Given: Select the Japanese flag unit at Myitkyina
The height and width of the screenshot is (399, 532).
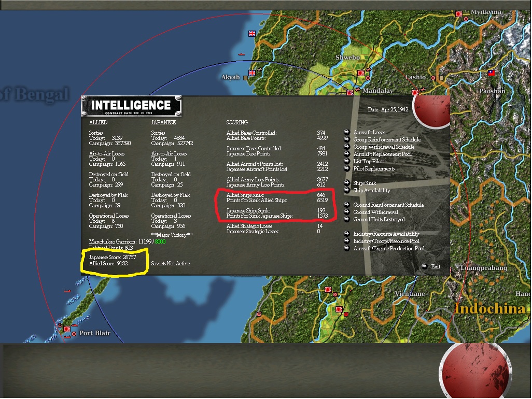Looking at the screenshot, I should (x=459, y=14).
